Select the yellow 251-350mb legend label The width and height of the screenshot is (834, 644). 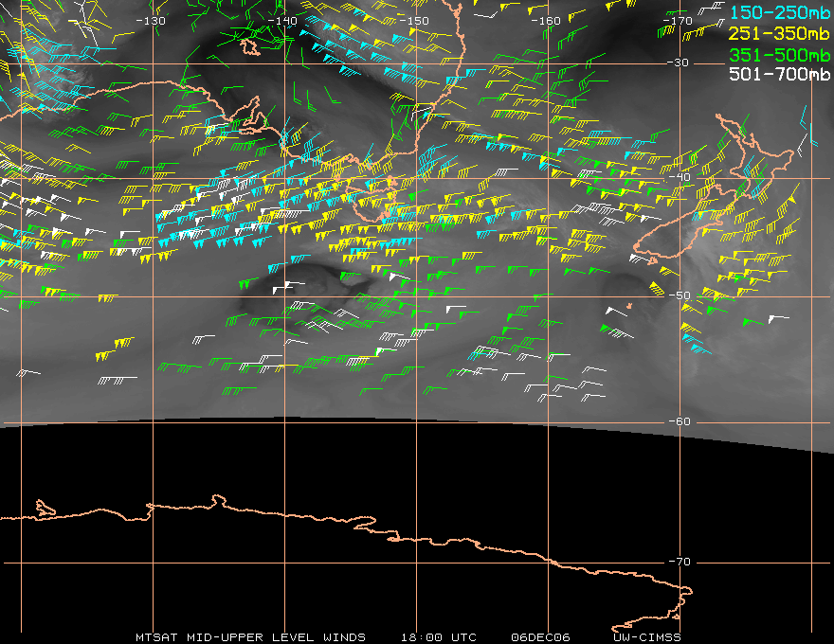(x=779, y=33)
